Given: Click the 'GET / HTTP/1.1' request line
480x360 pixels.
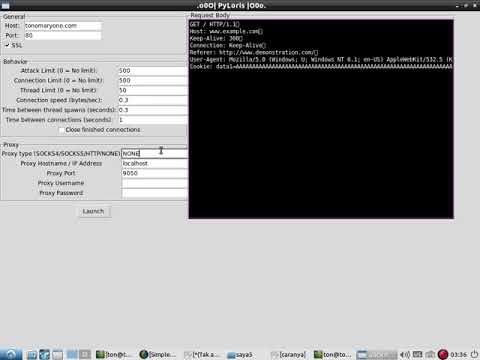Looking at the screenshot, I should [x=215, y=24].
